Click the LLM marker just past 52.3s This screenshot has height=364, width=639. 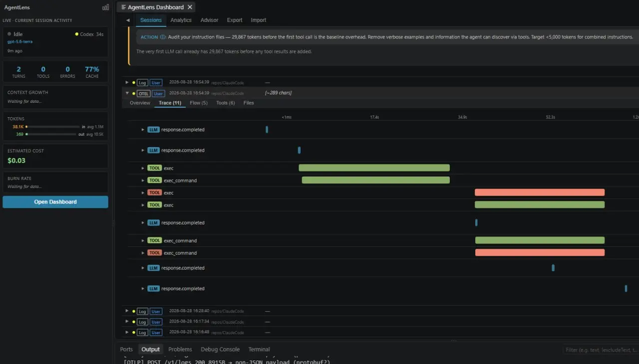(553, 268)
